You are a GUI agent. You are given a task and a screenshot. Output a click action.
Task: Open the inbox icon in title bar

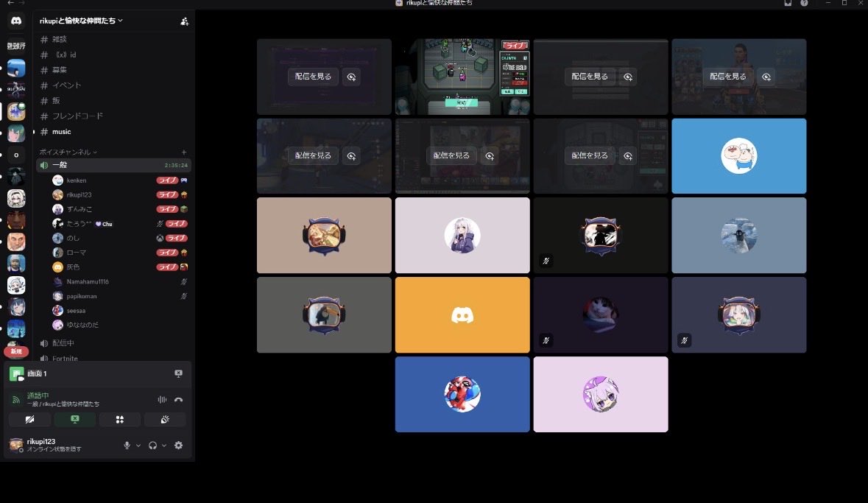click(788, 4)
